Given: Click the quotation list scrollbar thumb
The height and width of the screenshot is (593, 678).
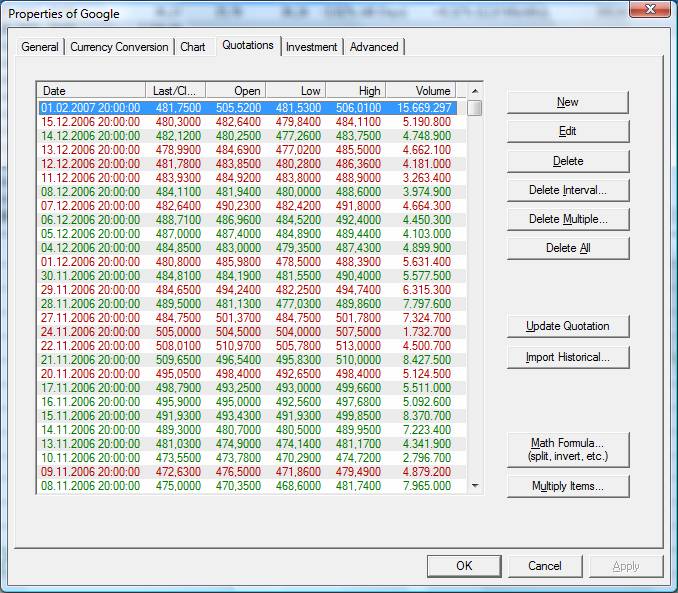Looking at the screenshot, I should (475, 108).
